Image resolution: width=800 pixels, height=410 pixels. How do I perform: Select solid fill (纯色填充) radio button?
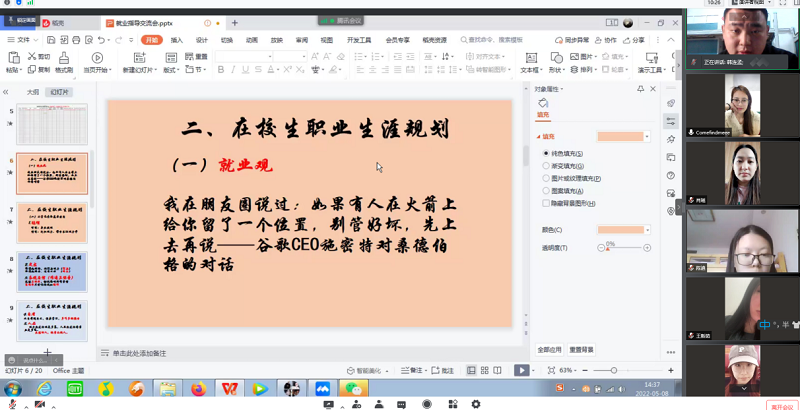pos(545,153)
